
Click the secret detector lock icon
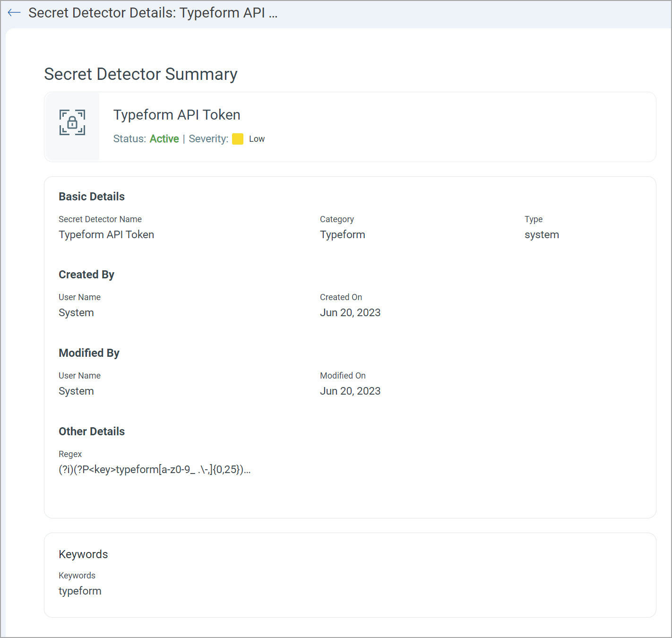click(x=72, y=123)
